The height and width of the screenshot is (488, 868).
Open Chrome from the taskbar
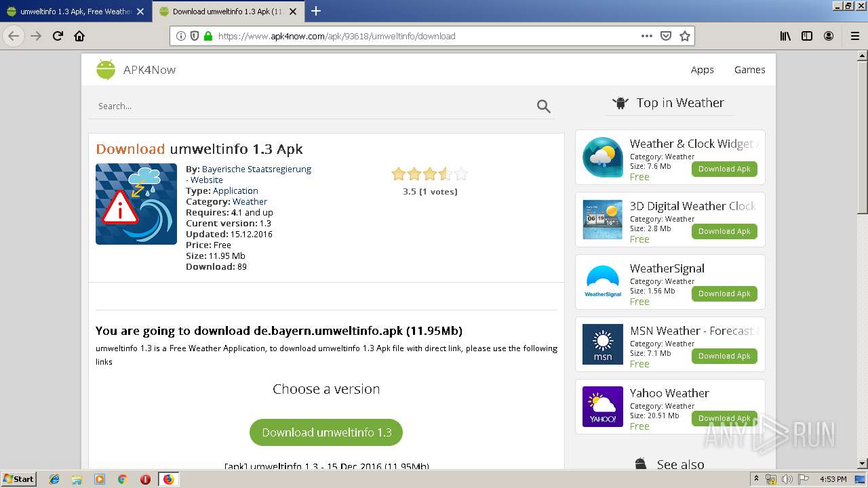click(122, 479)
